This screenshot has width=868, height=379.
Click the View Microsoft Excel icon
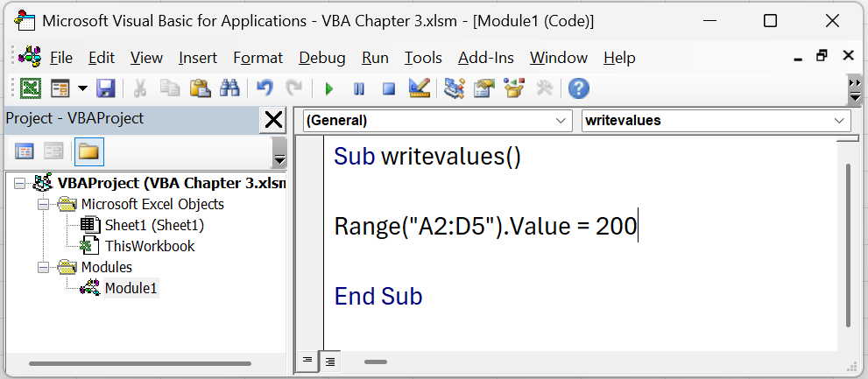click(x=31, y=88)
